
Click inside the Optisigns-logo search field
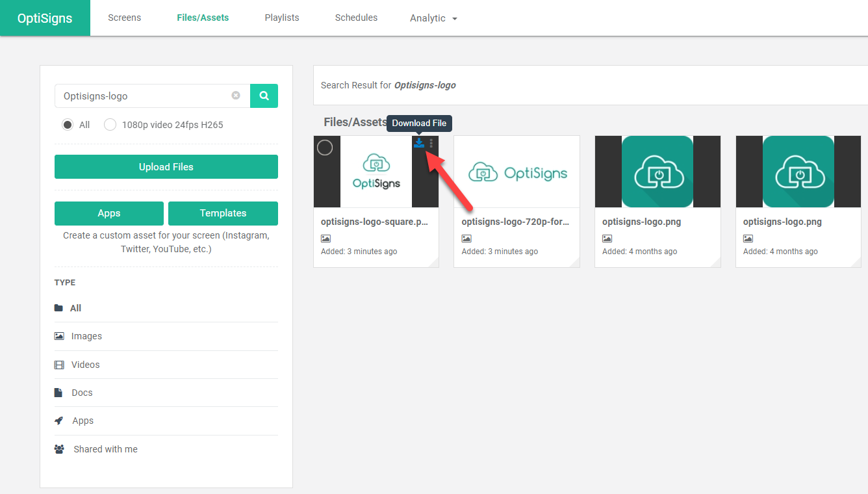(x=143, y=96)
